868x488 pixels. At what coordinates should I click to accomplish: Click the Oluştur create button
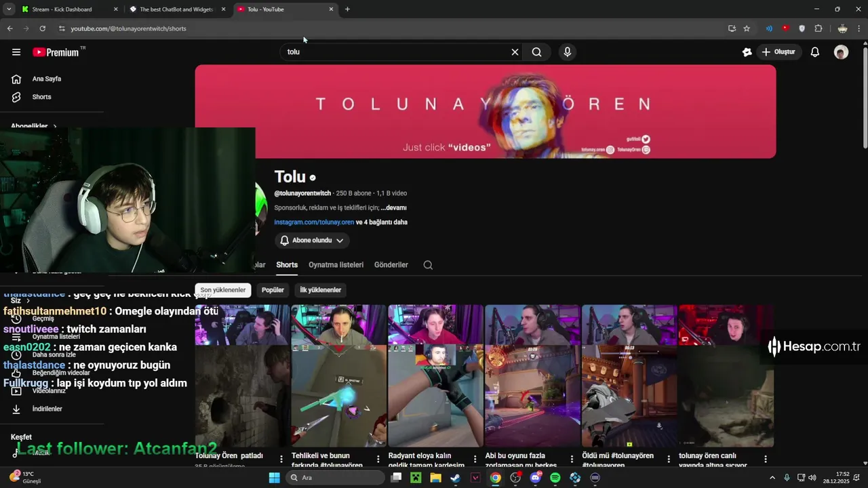tap(779, 52)
